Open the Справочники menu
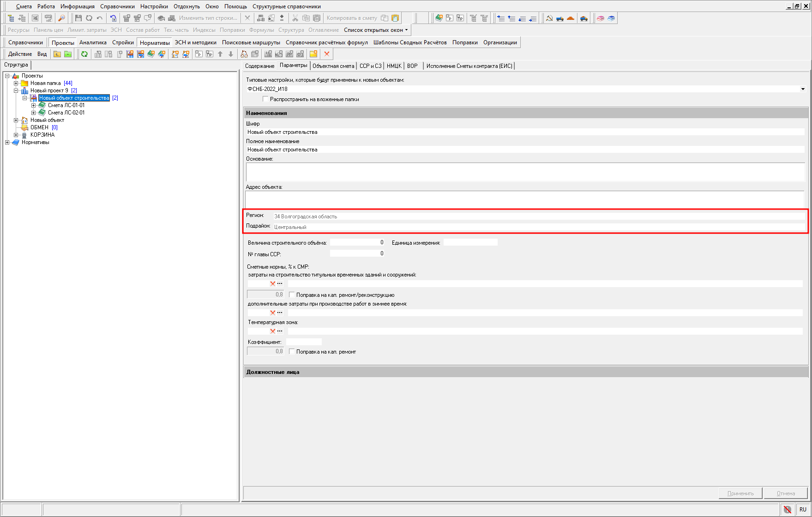The width and height of the screenshot is (812, 517). pos(117,6)
